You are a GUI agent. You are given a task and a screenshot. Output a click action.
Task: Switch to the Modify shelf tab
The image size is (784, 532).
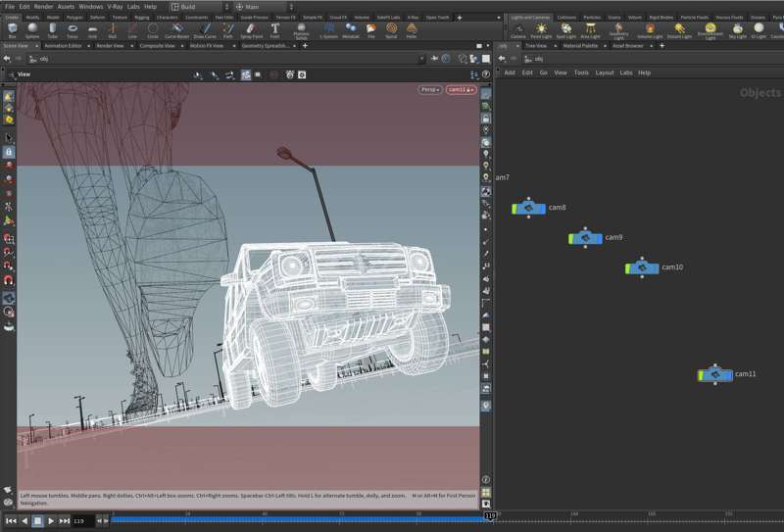32,17
